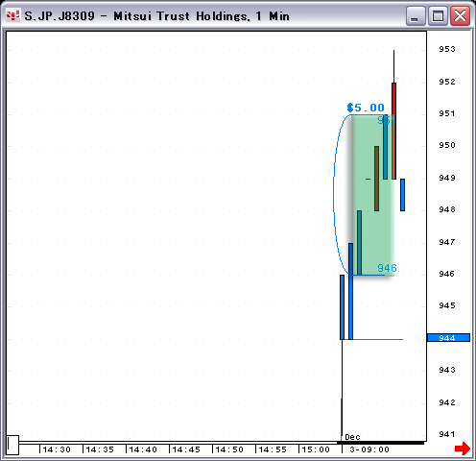Click the $5.00 measurement label
The image size is (476, 461).
366,108
